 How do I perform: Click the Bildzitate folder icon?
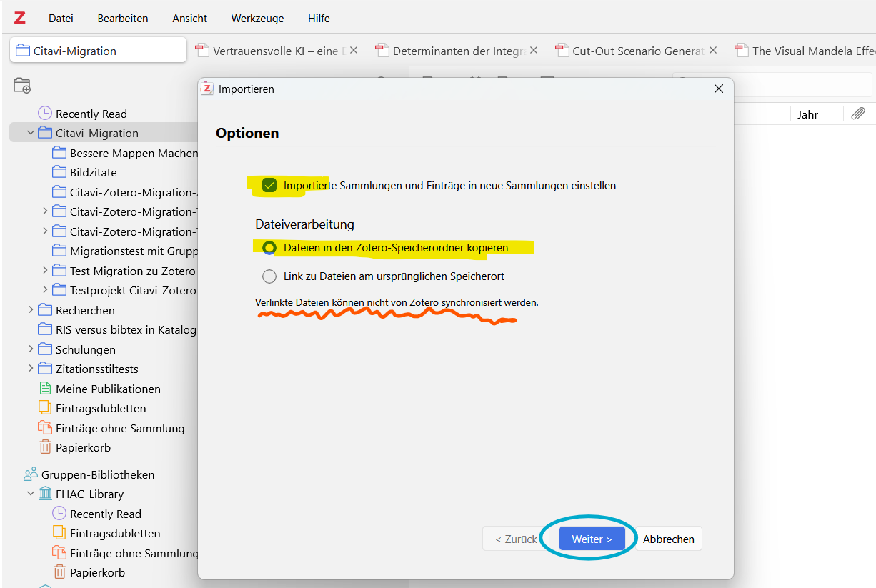(x=59, y=172)
